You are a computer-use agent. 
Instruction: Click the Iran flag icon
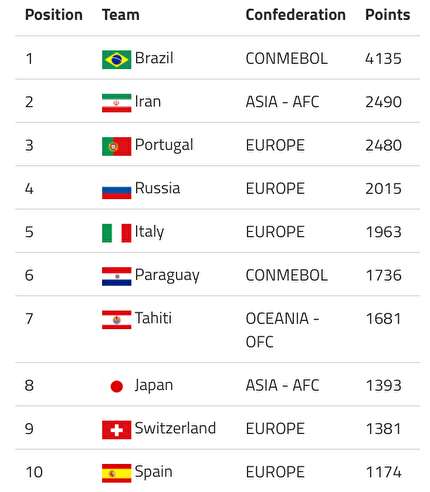click(116, 103)
